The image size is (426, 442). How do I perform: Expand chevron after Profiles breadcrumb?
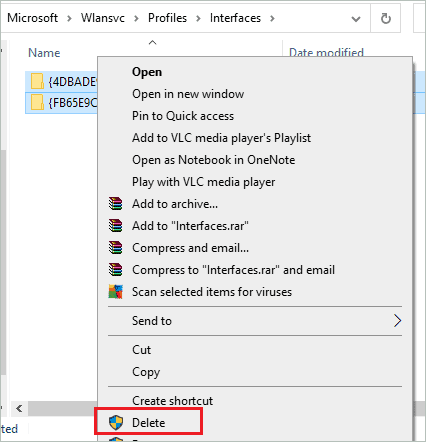tap(198, 19)
